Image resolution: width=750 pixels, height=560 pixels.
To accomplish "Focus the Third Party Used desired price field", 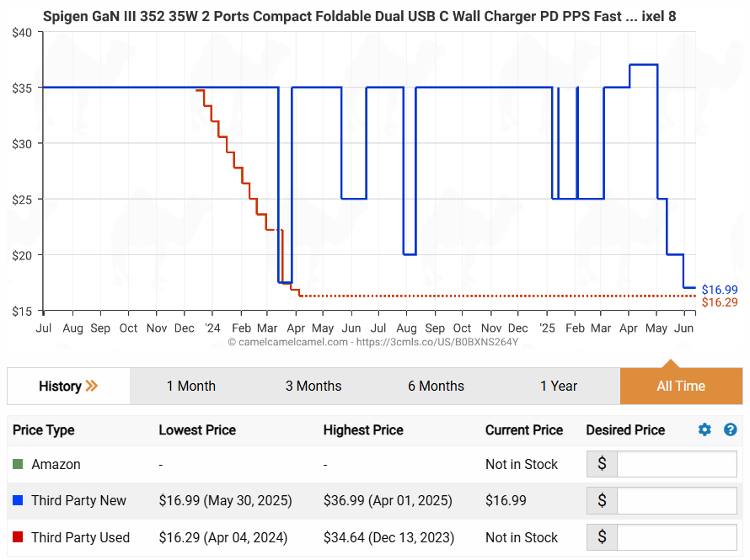I will (x=677, y=537).
